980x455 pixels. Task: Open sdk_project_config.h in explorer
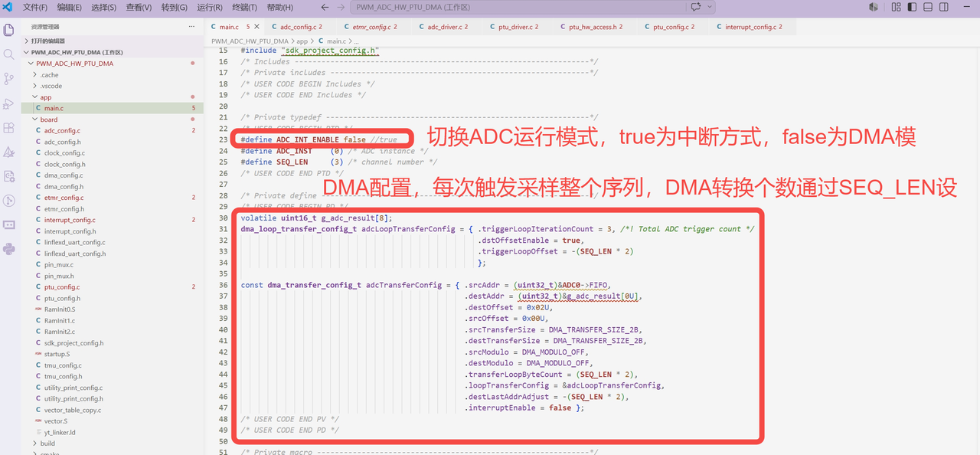(113, 343)
